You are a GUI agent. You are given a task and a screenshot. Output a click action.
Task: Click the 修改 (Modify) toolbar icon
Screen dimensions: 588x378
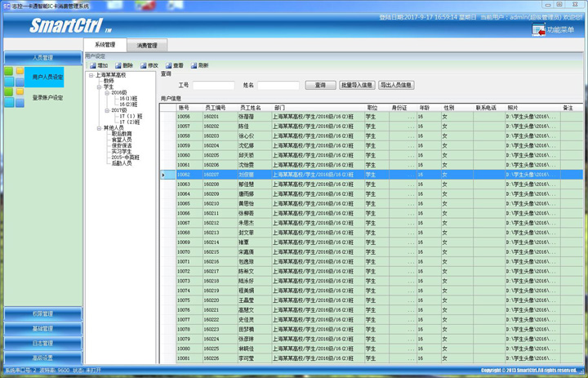click(143, 65)
